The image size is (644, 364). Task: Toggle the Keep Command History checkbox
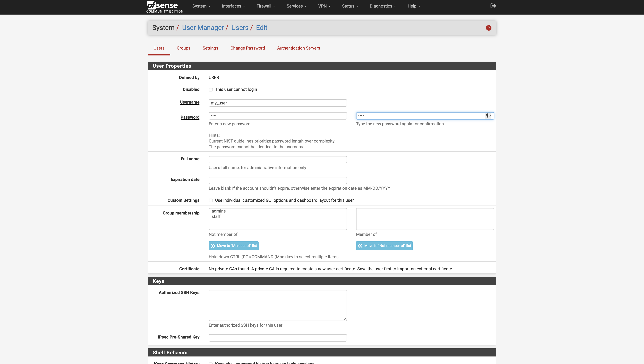pos(211,363)
